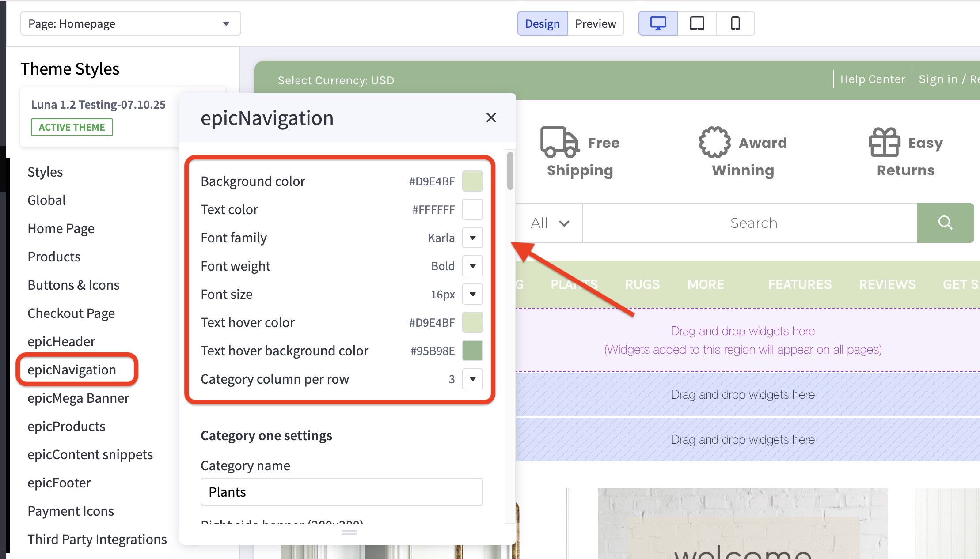The height and width of the screenshot is (559, 980).
Task: Click the search magnifier icon
Action: (946, 223)
